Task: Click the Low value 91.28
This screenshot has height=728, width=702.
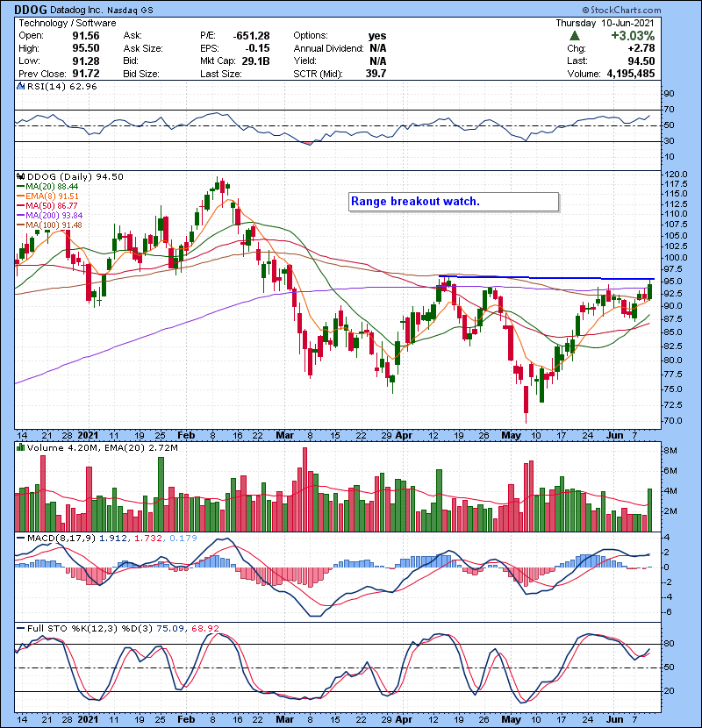Action: 86,61
